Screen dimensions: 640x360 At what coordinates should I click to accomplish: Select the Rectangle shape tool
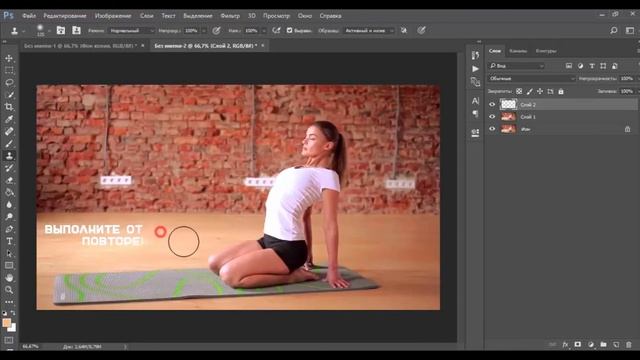(x=9, y=266)
